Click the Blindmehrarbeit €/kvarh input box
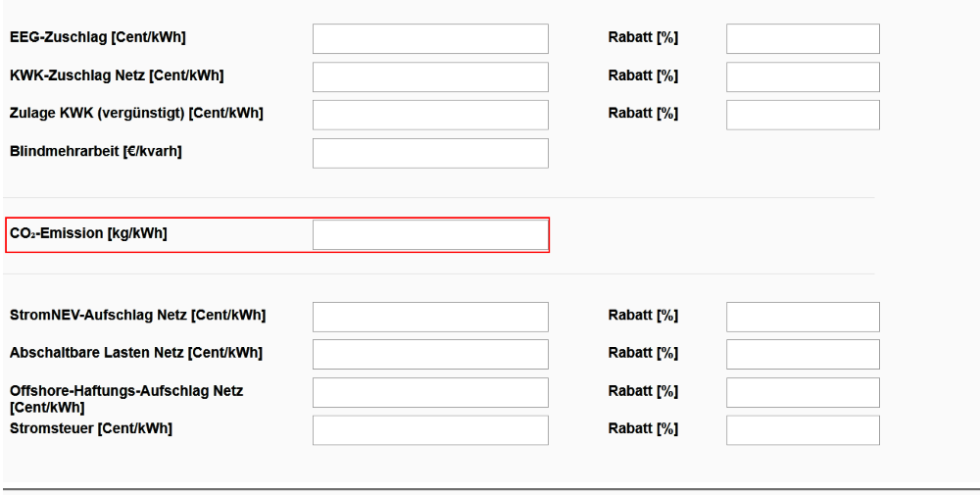The width and height of the screenshot is (980, 495). 430,153
